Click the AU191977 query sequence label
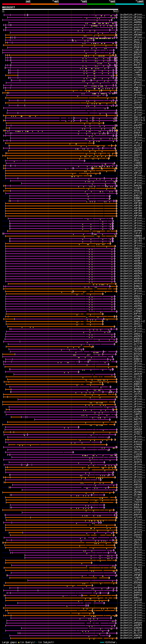 [x=8, y=8]
